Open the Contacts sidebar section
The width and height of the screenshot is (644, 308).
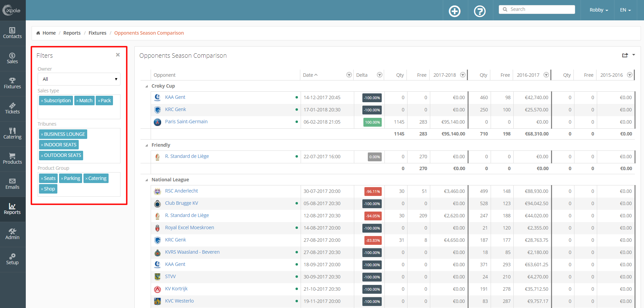13,33
